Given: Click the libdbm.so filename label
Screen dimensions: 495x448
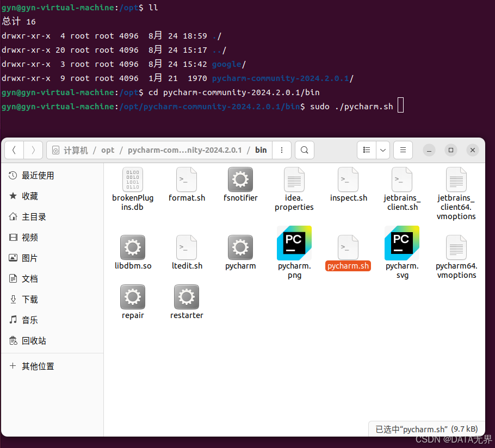Looking at the screenshot, I should pyautogui.click(x=133, y=266).
